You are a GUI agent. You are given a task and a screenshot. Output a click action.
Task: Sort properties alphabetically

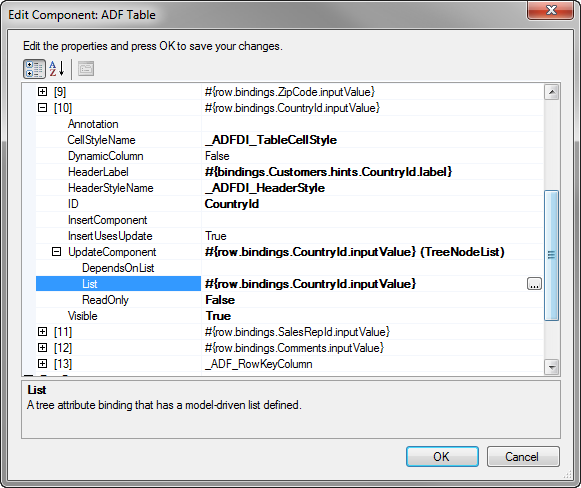click(x=57, y=69)
